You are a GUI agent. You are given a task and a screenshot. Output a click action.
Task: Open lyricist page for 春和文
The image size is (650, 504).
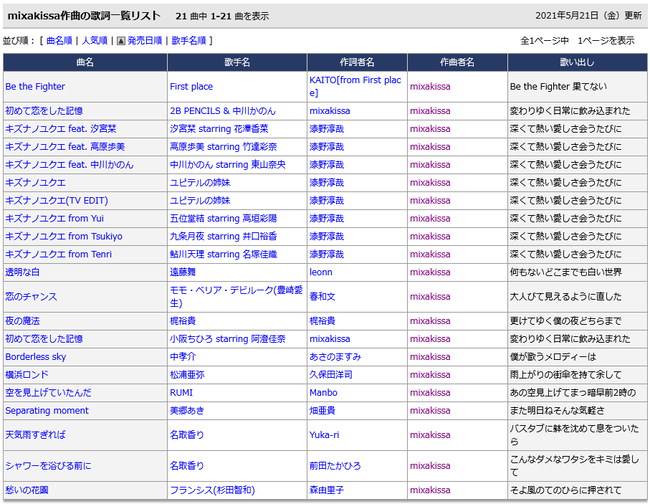coord(322,297)
